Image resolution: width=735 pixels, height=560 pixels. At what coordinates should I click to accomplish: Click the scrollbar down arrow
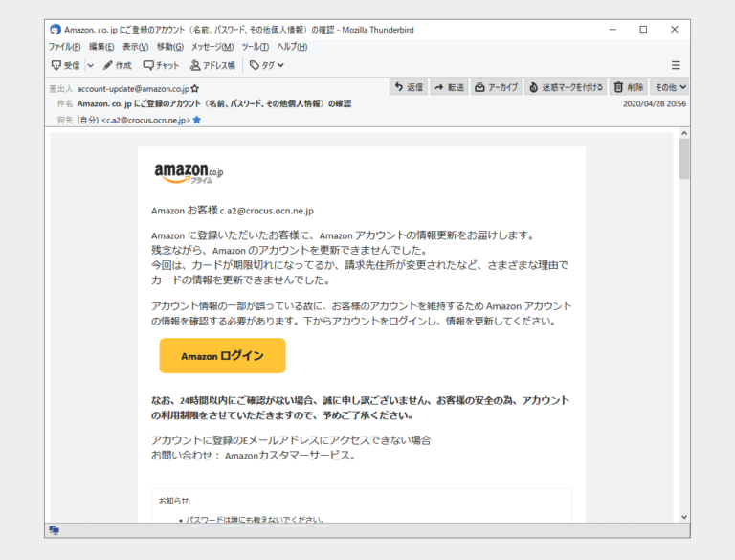coord(684,517)
